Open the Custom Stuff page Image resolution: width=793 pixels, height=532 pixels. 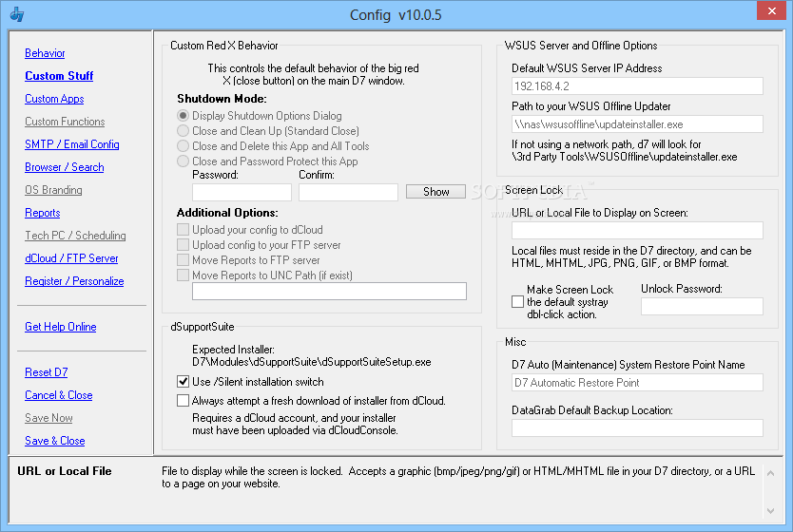59,76
